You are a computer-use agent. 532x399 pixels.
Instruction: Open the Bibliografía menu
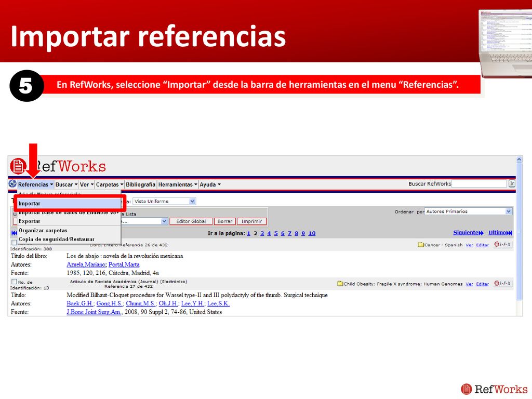140,184
